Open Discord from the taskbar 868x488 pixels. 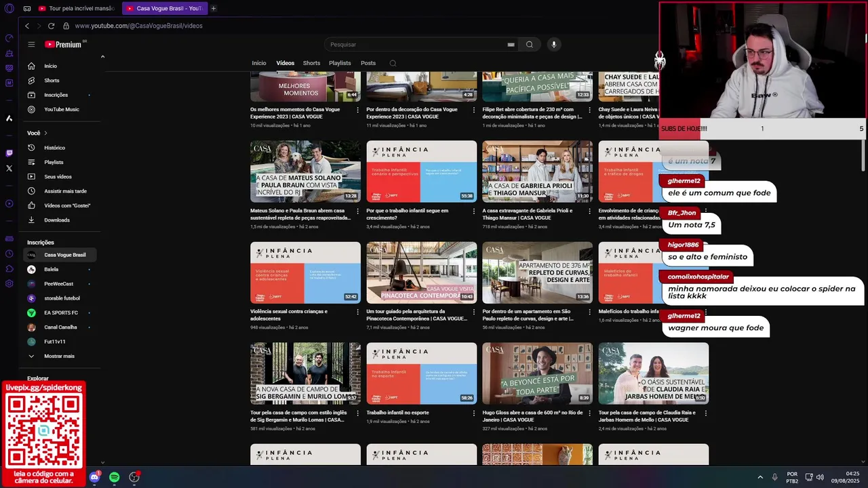(x=94, y=477)
